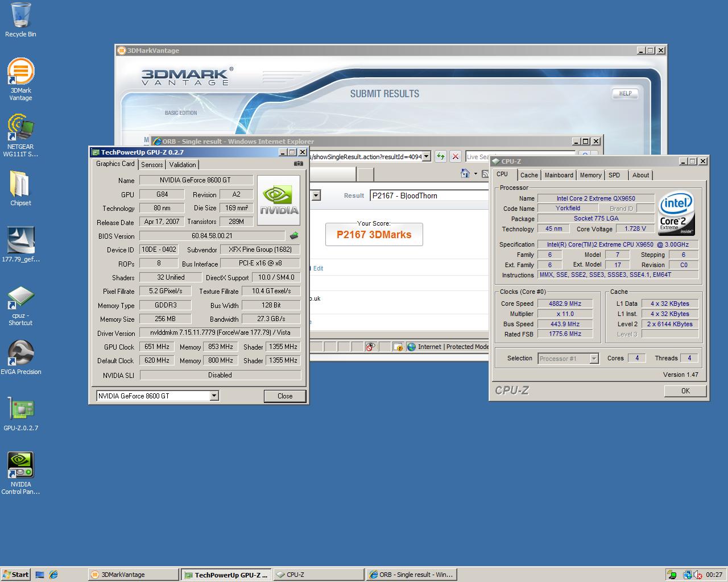Click the Subvendor XFX Pine Group field
728x582 pixels.
coord(260,250)
